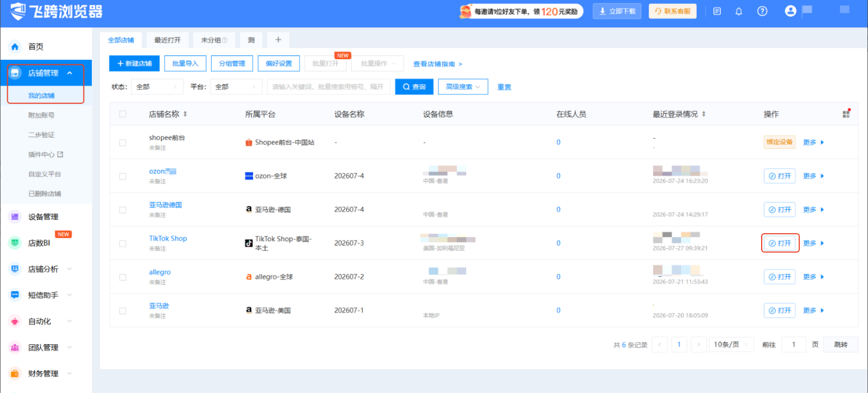Screen dimensions: 868x393
Task: Click the plus icon to add group tab
Action: 278,40
